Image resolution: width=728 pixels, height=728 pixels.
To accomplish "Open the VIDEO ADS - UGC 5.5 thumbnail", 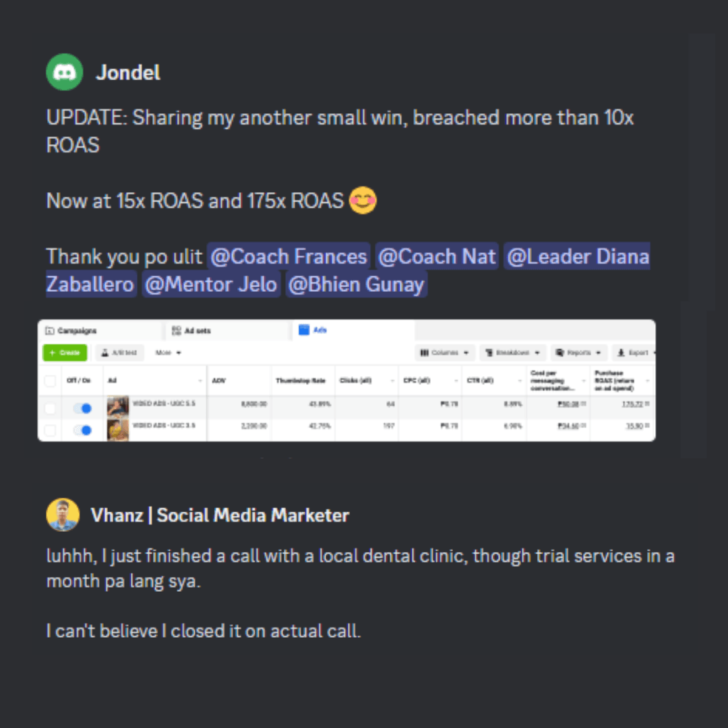I will pos(117,407).
